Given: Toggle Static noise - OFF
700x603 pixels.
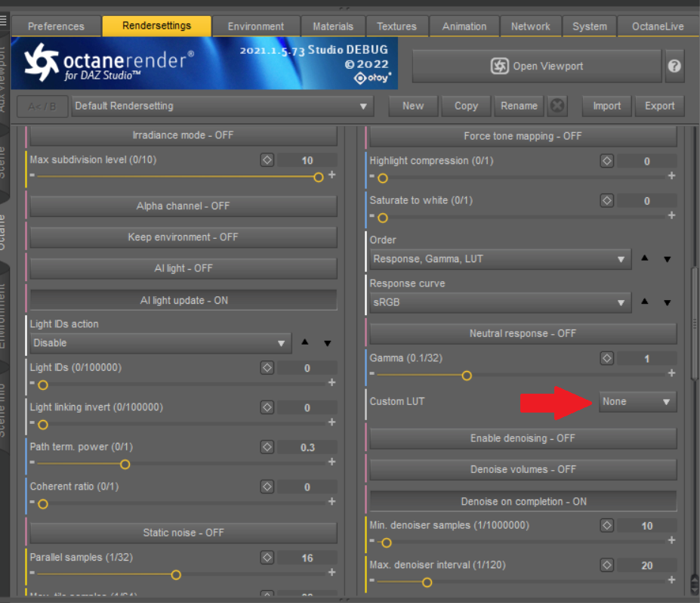Looking at the screenshot, I should click(183, 533).
